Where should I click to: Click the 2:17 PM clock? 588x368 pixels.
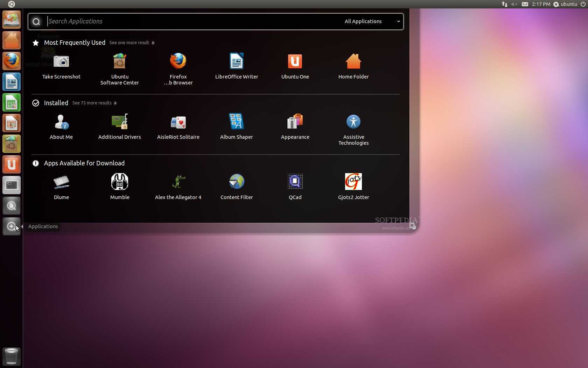click(541, 4)
